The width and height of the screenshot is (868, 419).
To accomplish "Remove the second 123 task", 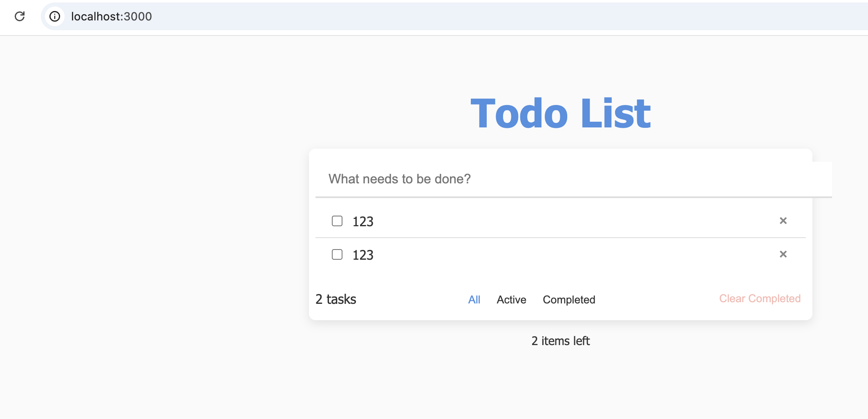I will coord(783,254).
